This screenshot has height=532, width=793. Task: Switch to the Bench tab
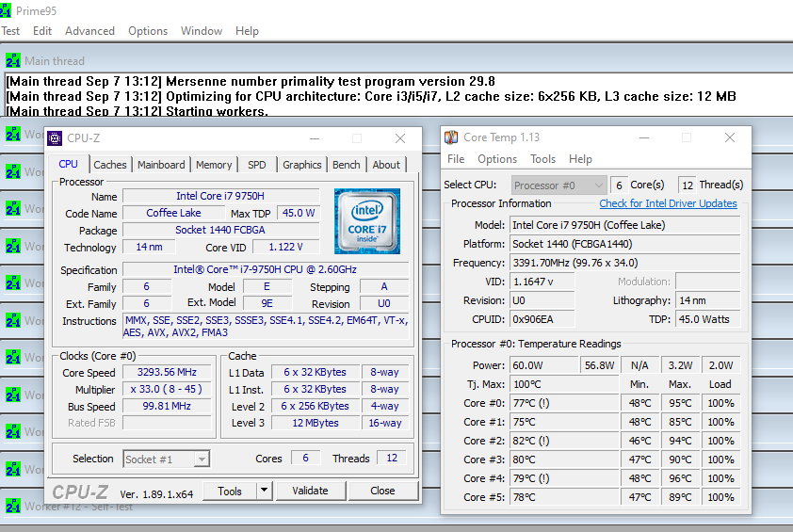347,165
